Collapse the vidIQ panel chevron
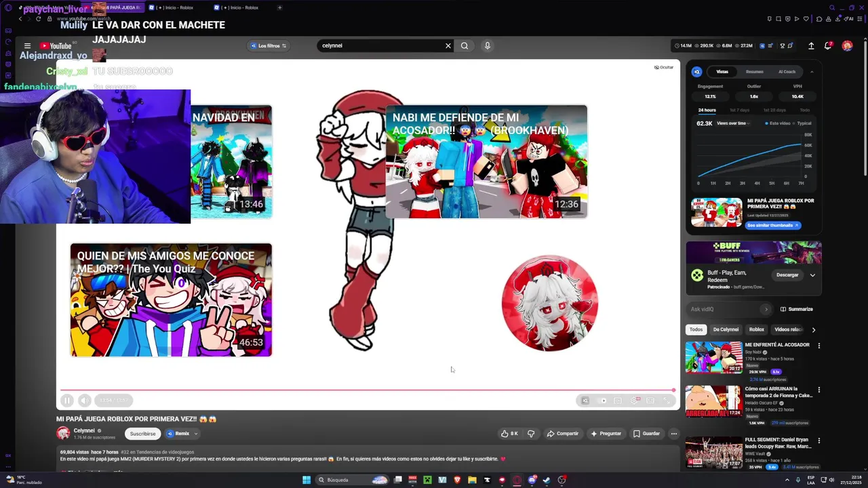Screen dimensions: 868x488 coord(812,71)
